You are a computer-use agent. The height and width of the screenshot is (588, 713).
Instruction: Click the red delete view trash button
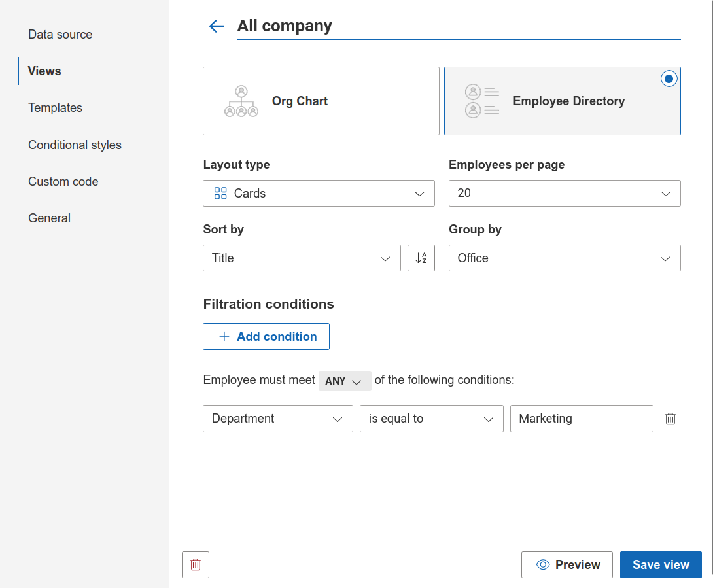(196, 564)
